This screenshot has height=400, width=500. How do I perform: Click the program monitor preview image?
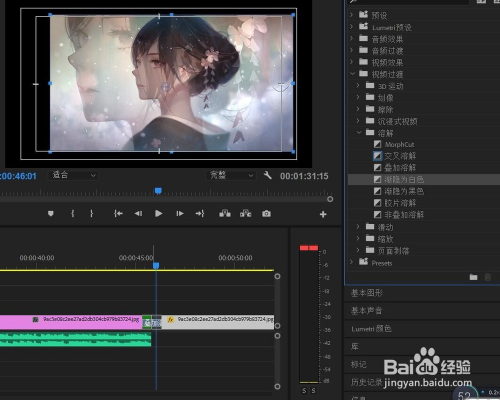(171, 83)
